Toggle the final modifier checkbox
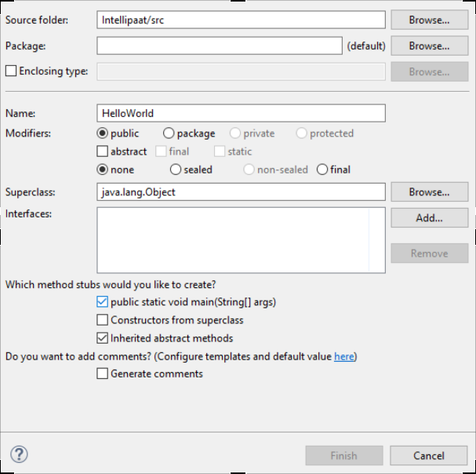This screenshot has width=476, height=474. (x=161, y=151)
